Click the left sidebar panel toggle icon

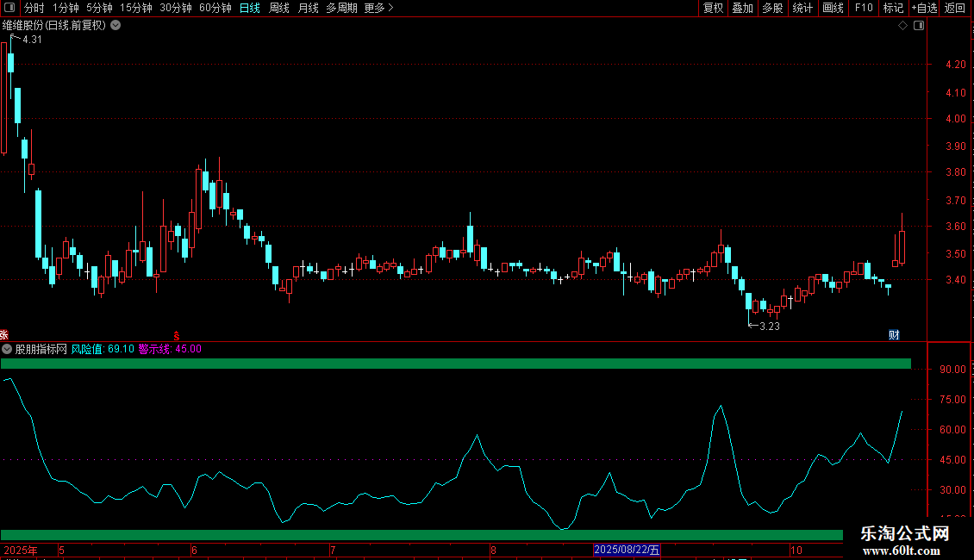pyautogui.click(x=10, y=8)
